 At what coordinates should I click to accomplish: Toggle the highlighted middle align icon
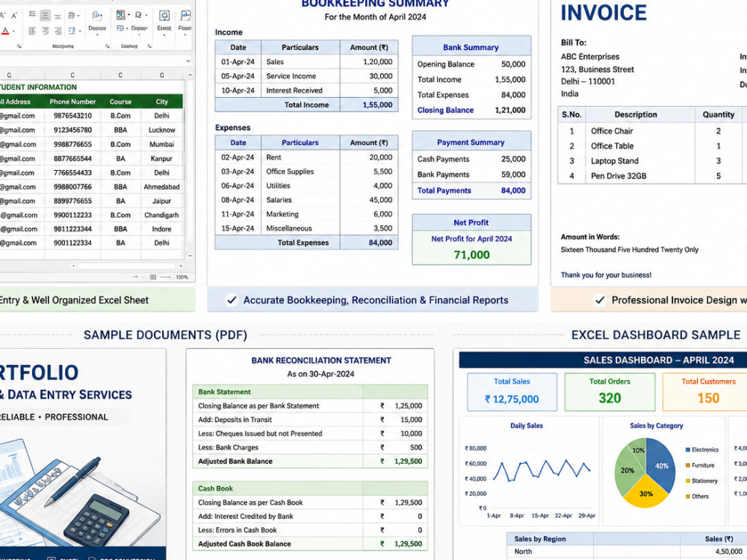(46, 15)
